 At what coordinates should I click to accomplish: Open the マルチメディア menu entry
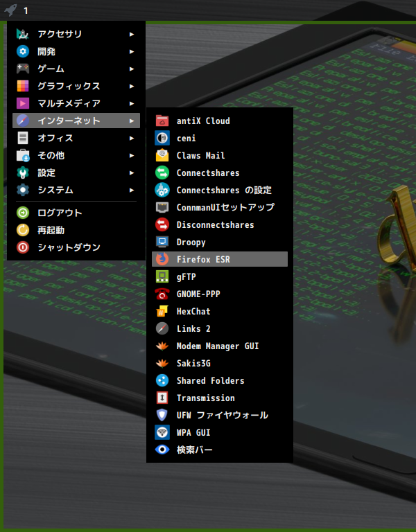[76, 103]
